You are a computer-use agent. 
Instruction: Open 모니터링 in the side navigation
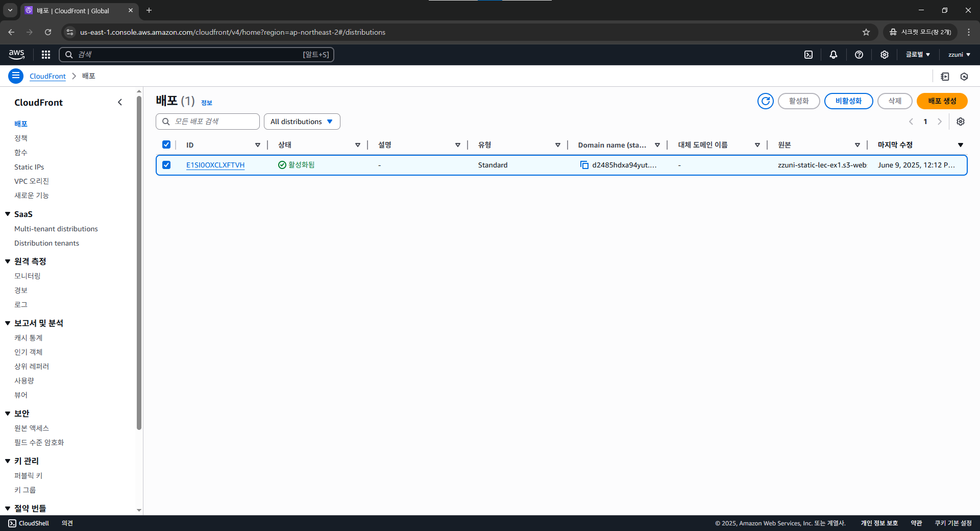(27, 276)
